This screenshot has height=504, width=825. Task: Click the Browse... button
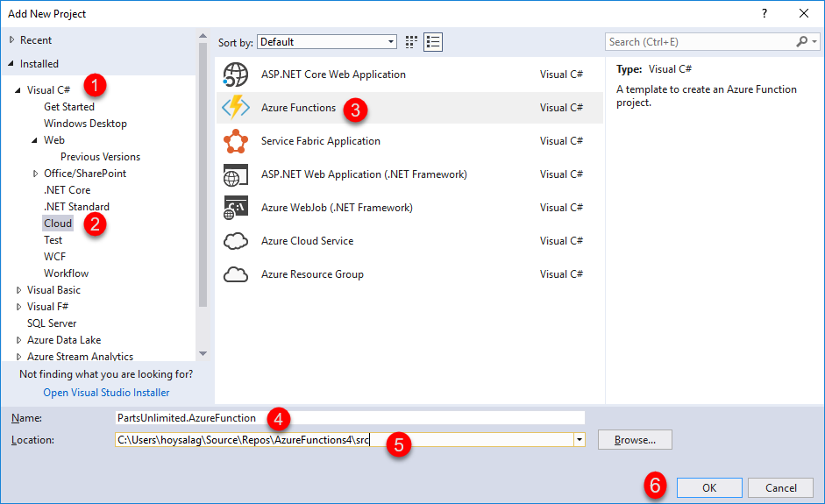[635, 440]
